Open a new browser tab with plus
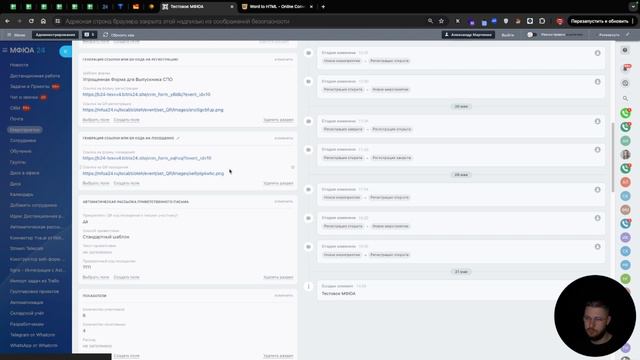 pos(323,7)
